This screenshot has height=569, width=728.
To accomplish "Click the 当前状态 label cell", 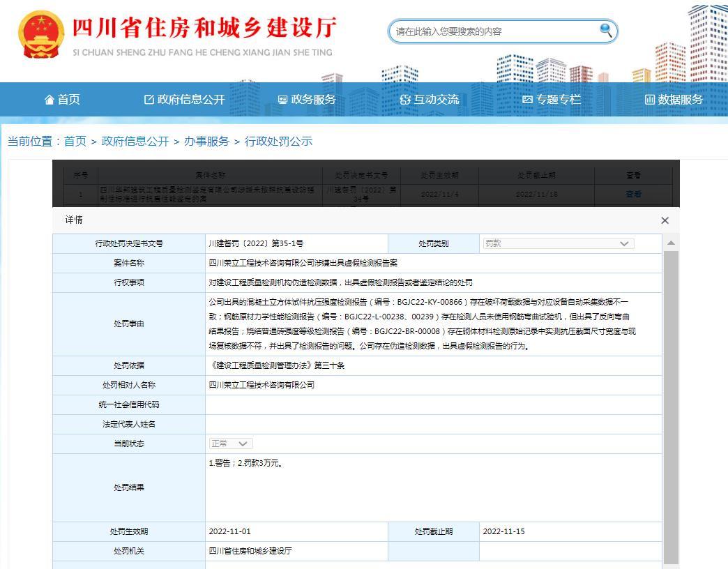I will pyautogui.click(x=129, y=443).
